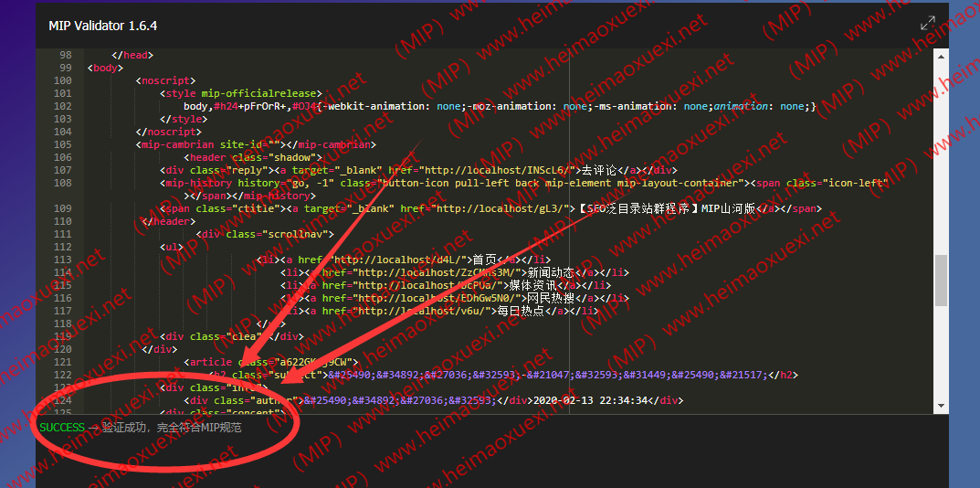Click line number 98 in gutter
Viewport: 980px width, 488px height.
point(64,55)
